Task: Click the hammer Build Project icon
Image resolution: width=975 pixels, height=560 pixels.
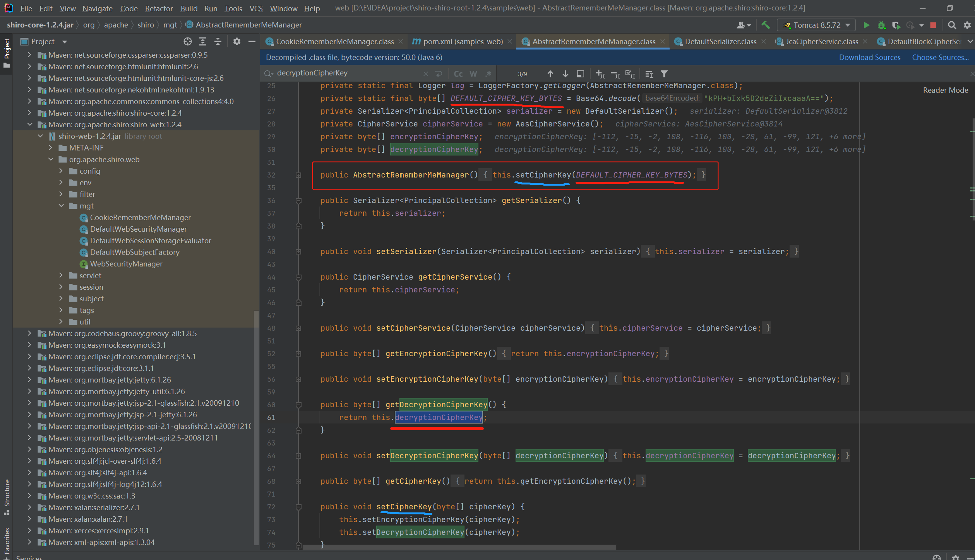Action: (x=765, y=25)
